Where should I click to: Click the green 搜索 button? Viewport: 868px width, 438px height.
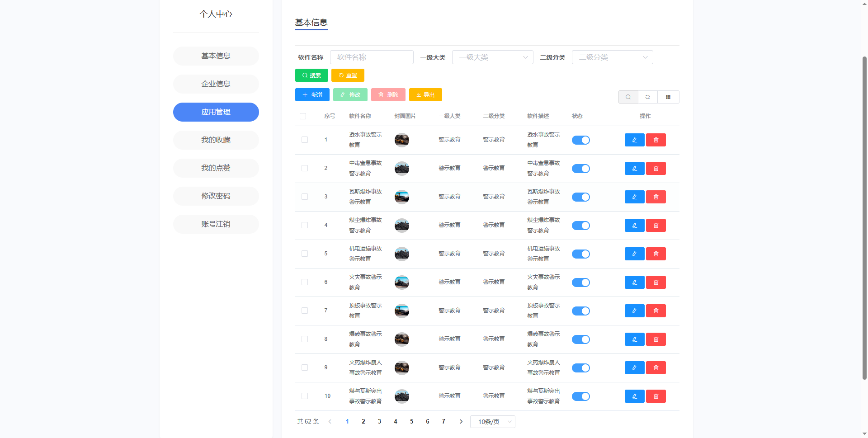point(311,75)
